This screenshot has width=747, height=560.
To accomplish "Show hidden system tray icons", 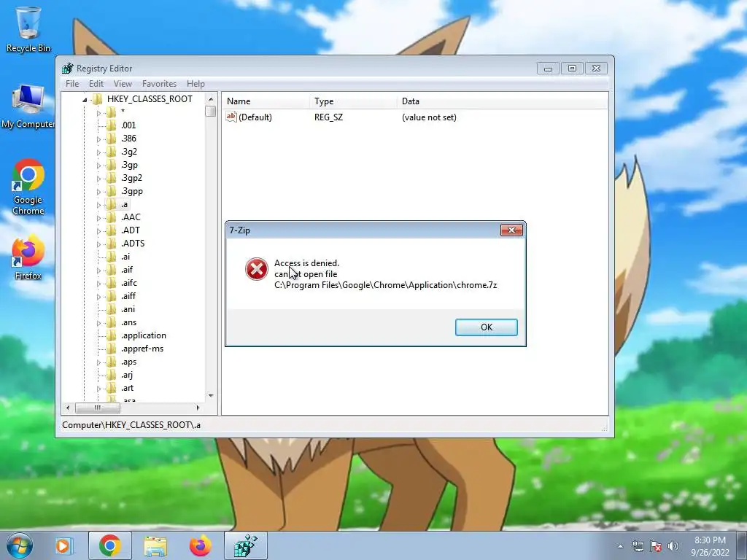I will pyautogui.click(x=620, y=546).
